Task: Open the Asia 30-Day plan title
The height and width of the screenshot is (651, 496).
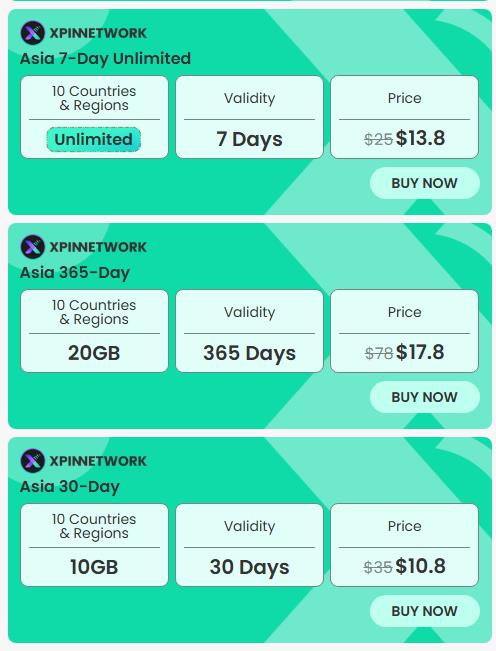Action: coord(70,487)
